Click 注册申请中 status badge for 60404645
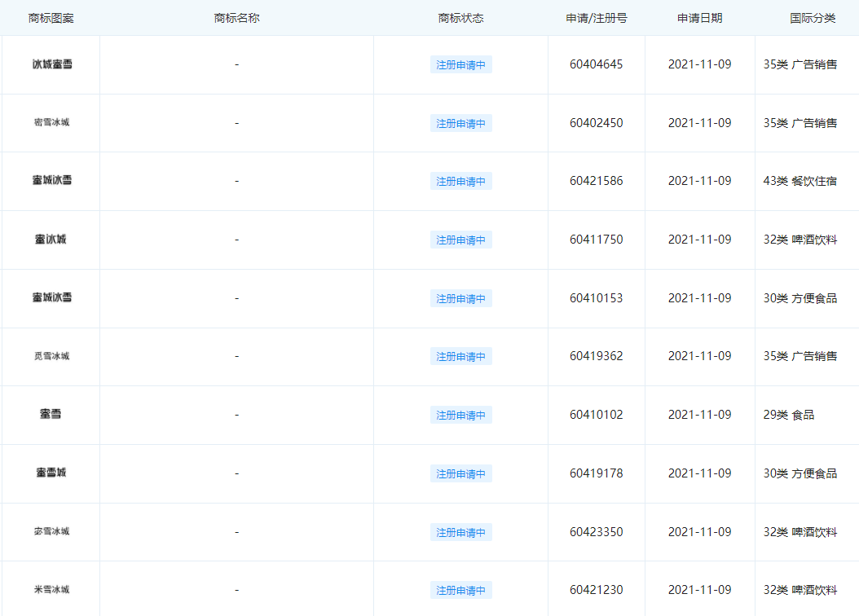The image size is (859, 616). (x=460, y=64)
